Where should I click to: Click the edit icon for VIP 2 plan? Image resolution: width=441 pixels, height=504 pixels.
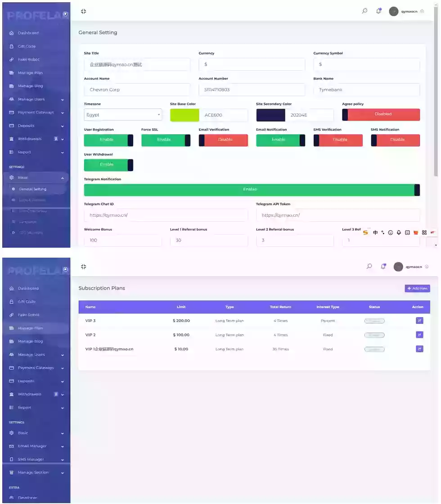(x=419, y=335)
